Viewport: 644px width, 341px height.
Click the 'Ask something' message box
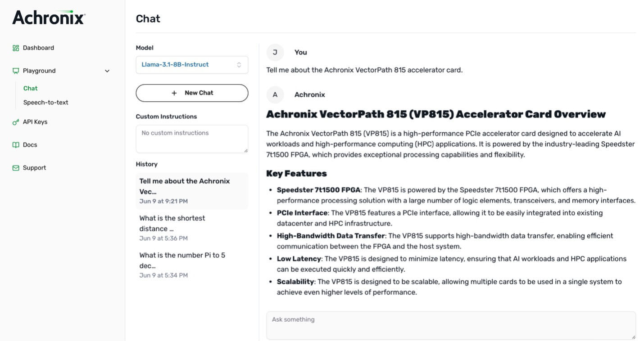pos(451,325)
